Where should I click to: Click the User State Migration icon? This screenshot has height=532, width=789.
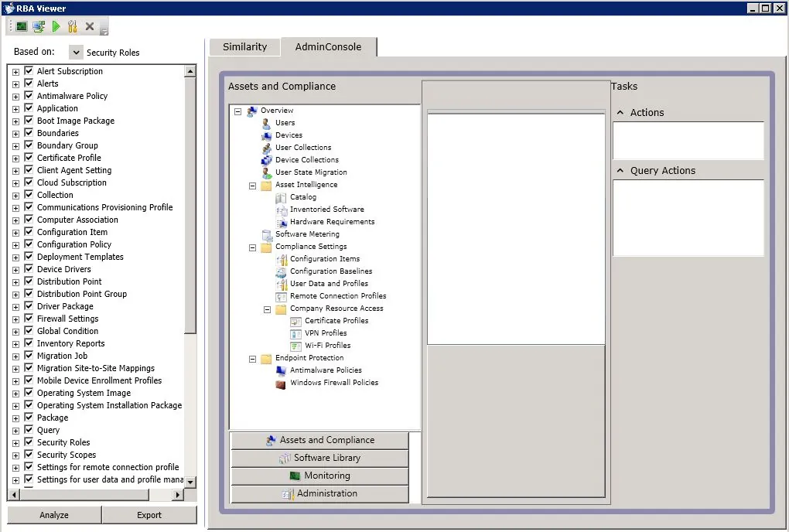[266, 172]
